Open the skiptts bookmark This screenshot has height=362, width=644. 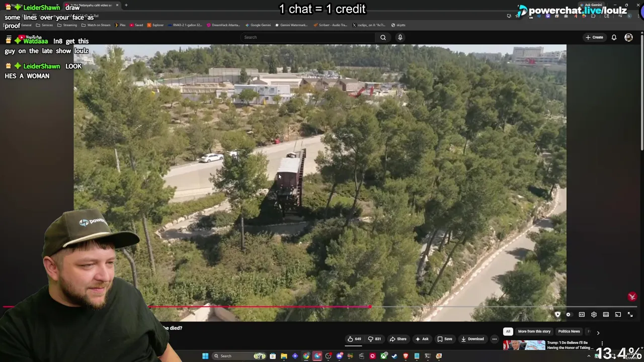[x=398, y=25]
